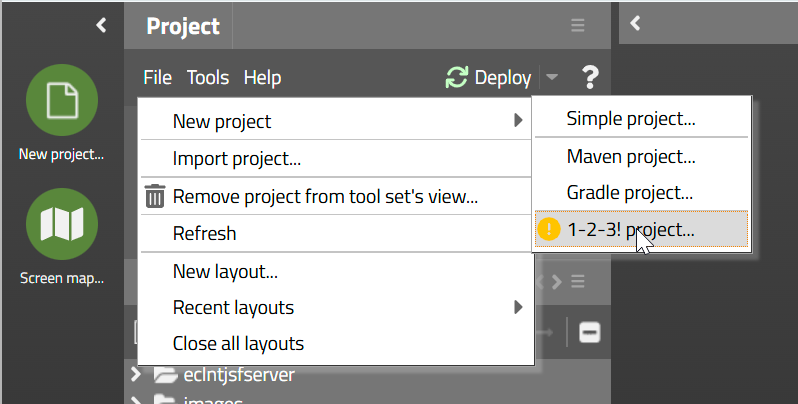Open the dropdown arrow next to Deploy
The width and height of the screenshot is (798, 404).
(x=552, y=77)
